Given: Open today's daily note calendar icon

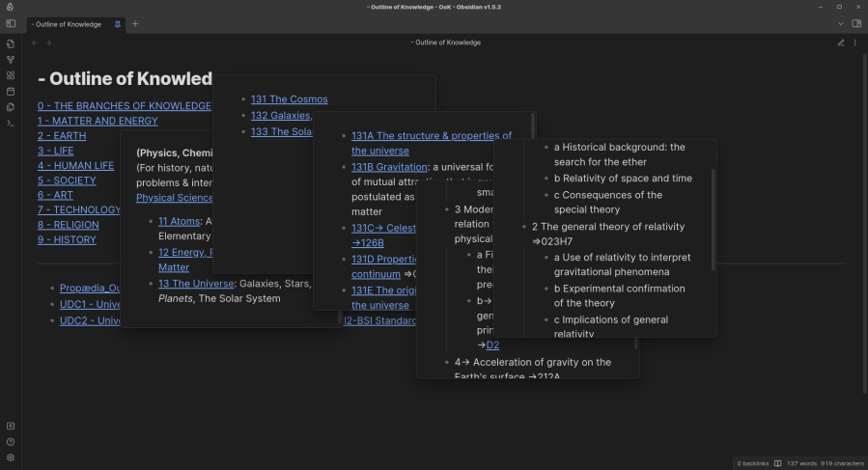Looking at the screenshot, I should [11, 91].
